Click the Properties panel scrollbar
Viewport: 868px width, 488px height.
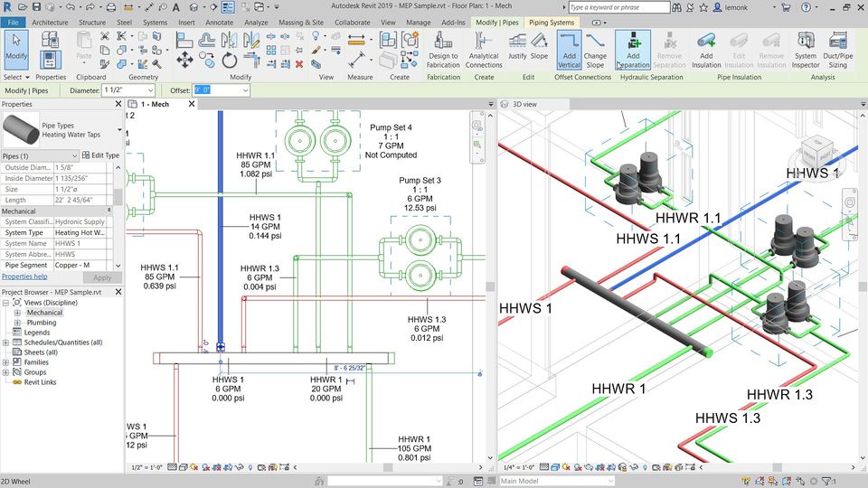pos(118,196)
